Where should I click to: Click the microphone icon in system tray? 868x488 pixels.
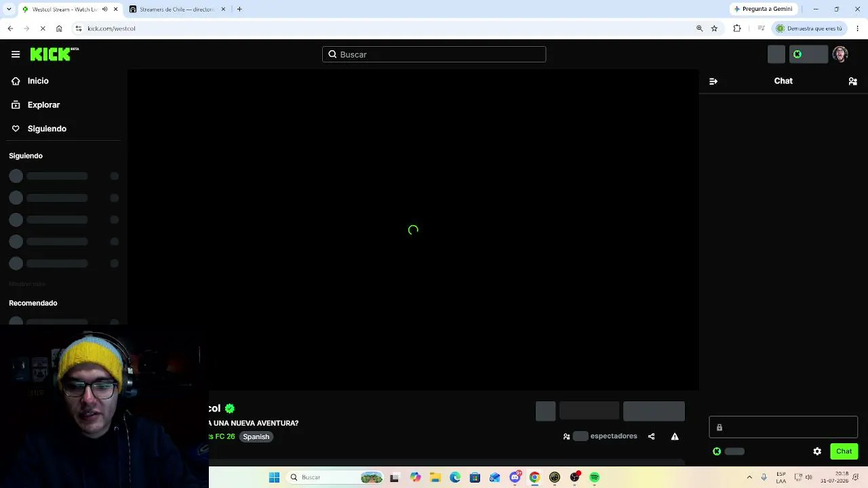[x=764, y=477]
